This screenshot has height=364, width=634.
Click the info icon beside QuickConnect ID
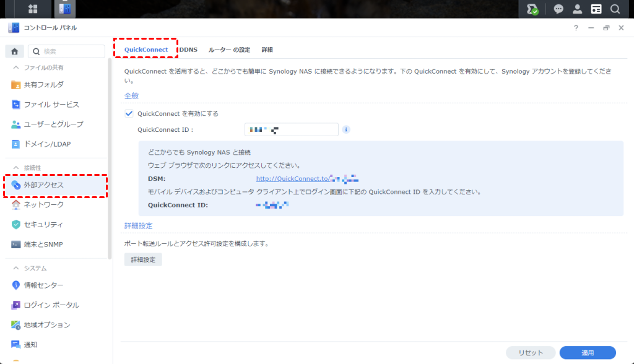click(346, 129)
